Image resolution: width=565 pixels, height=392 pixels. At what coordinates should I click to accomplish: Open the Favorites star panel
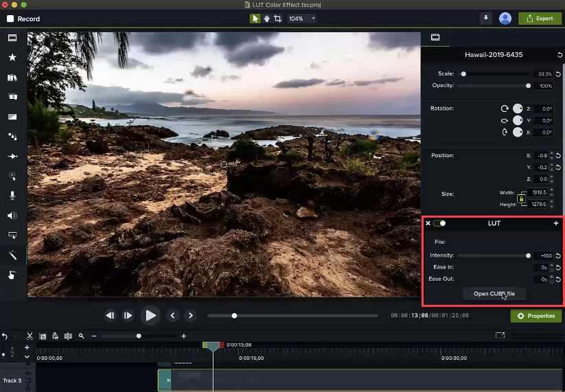point(12,58)
